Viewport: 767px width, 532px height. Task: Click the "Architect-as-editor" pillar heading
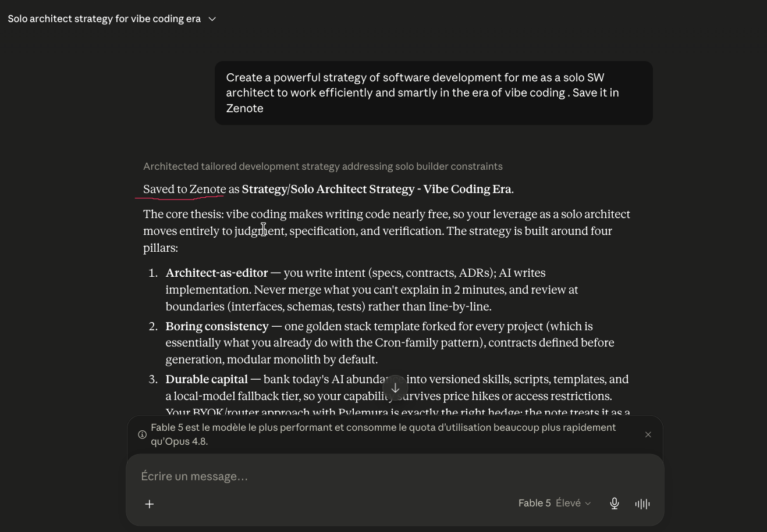216,273
